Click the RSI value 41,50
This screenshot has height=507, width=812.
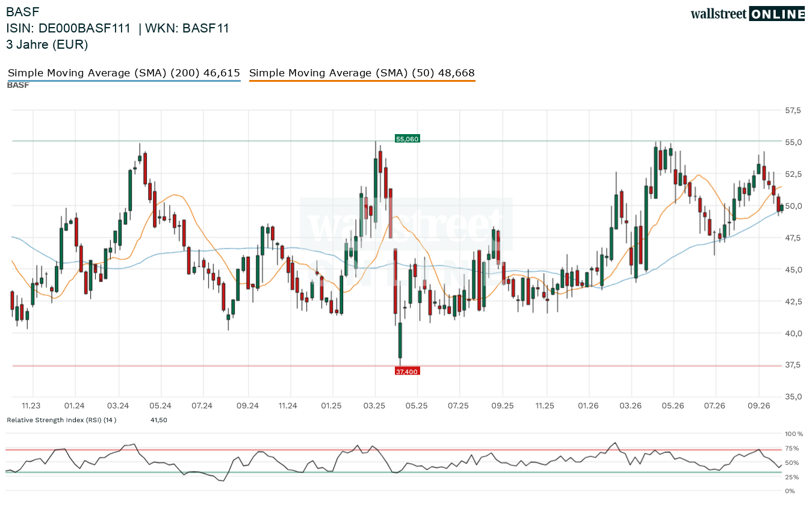(x=159, y=420)
